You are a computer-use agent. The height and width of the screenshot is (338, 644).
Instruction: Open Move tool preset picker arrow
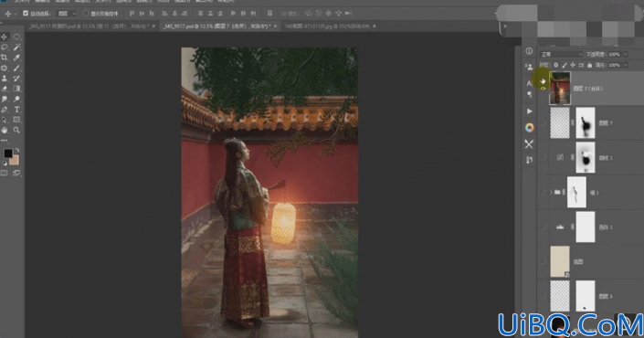coord(16,14)
